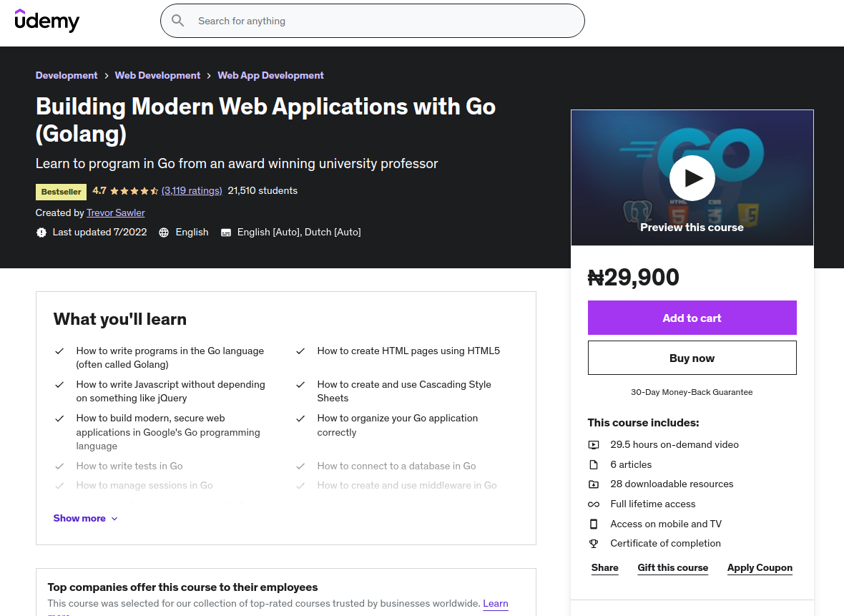844x616 pixels.
Task: Play the course preview video
Action: tap(692, 178)
